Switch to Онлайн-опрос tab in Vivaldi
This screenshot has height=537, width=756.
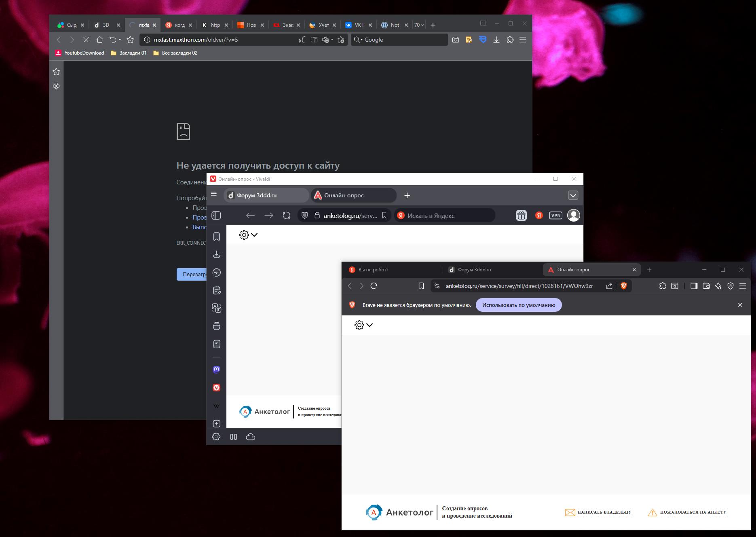coord(353,195)
